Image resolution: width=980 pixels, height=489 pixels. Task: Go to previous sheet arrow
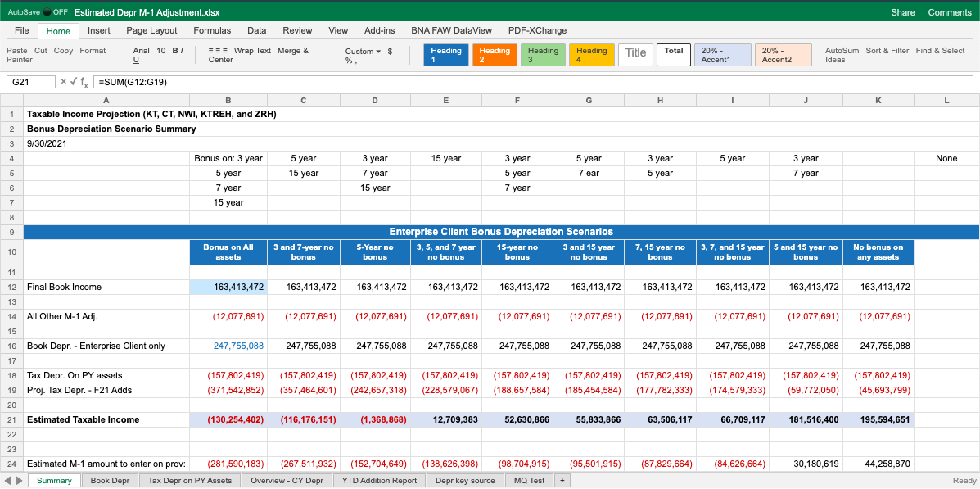click(7, 481)
